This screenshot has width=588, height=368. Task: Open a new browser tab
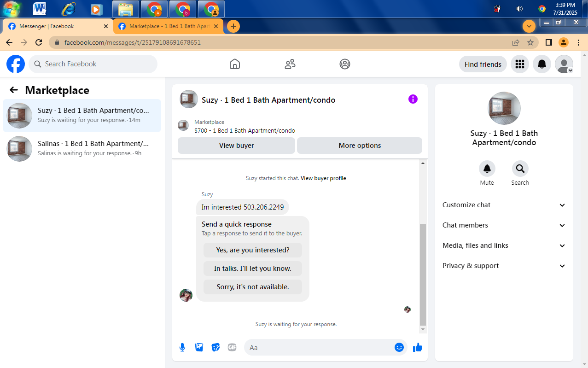point(233,26)
